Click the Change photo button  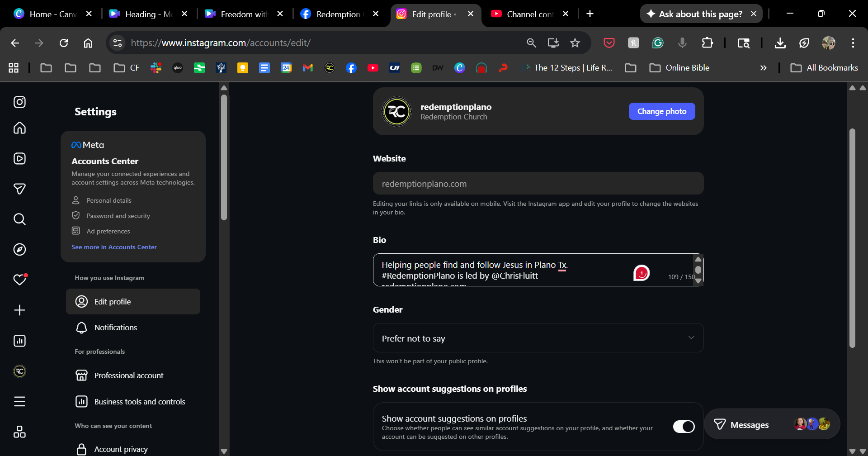coord(661,111)
